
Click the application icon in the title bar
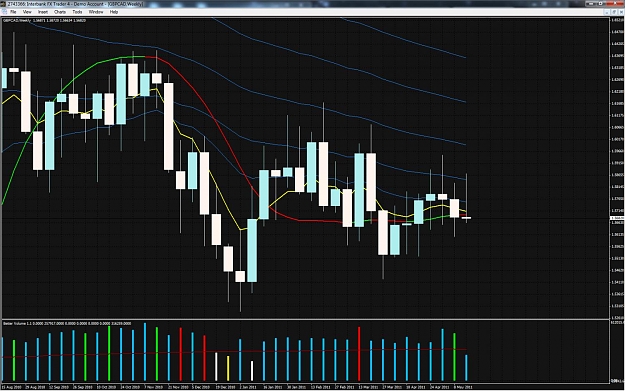pos(4,4)
